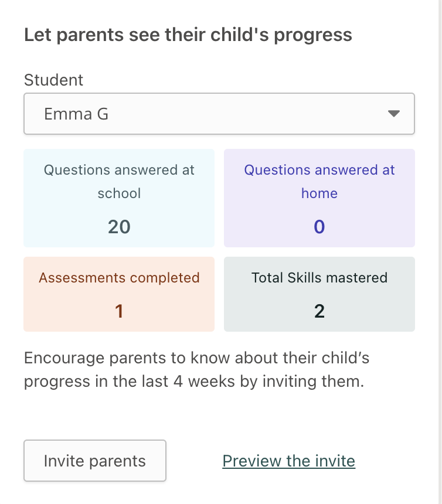Click the purple 0 home questions count

319,227
